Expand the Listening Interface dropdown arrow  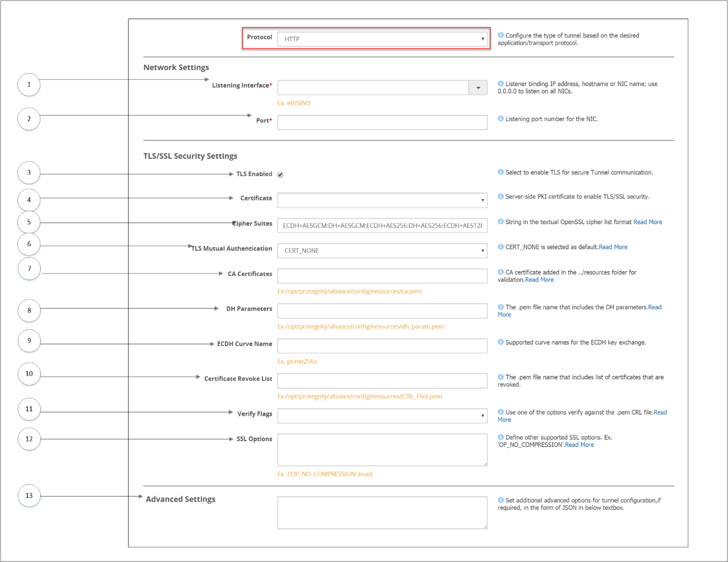[477, 87]
